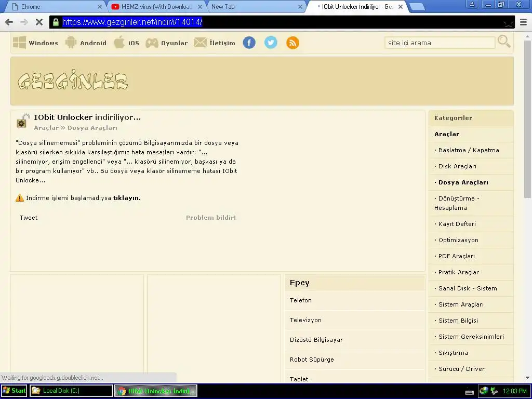Open the Dosya Araçları sidebar category
The width and height of the screenshot is (532, 399).
tap(463, 182)
